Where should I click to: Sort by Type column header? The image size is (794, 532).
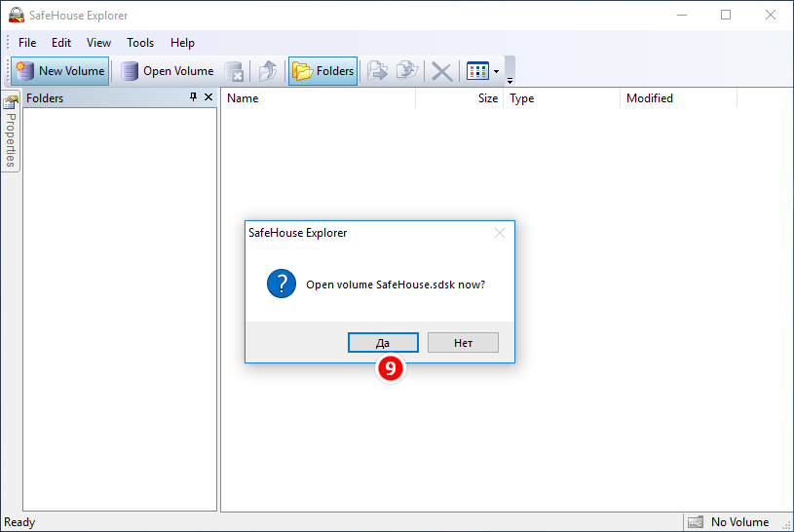562,98
